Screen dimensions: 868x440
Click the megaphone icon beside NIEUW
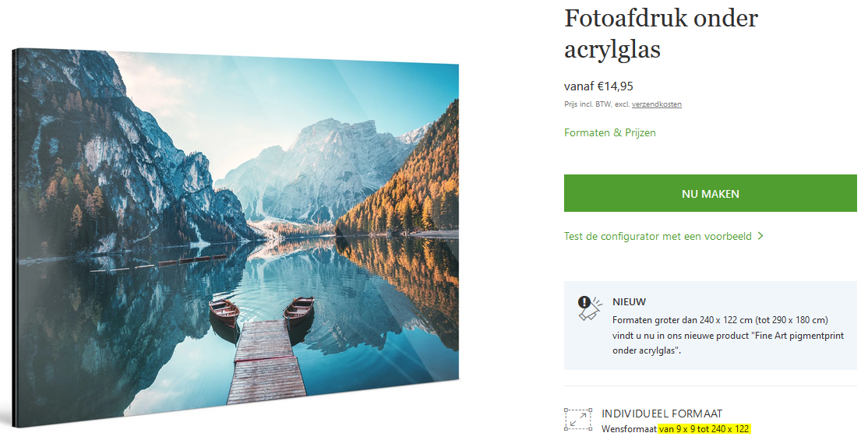tap(589, 308)
